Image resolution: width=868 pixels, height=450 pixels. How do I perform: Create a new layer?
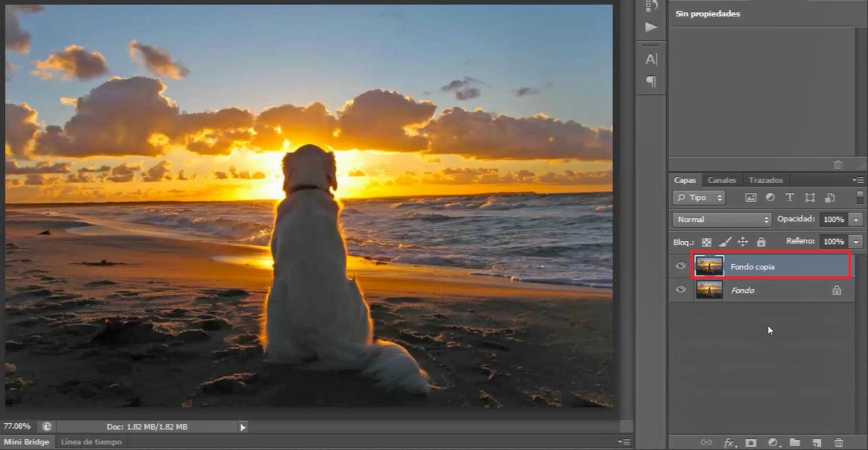tap(817, 443)
